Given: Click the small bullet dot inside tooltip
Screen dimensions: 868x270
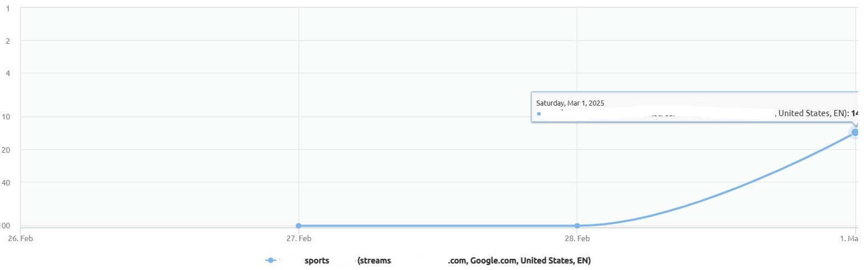Looking at the screenshot, I should point(539,114).
